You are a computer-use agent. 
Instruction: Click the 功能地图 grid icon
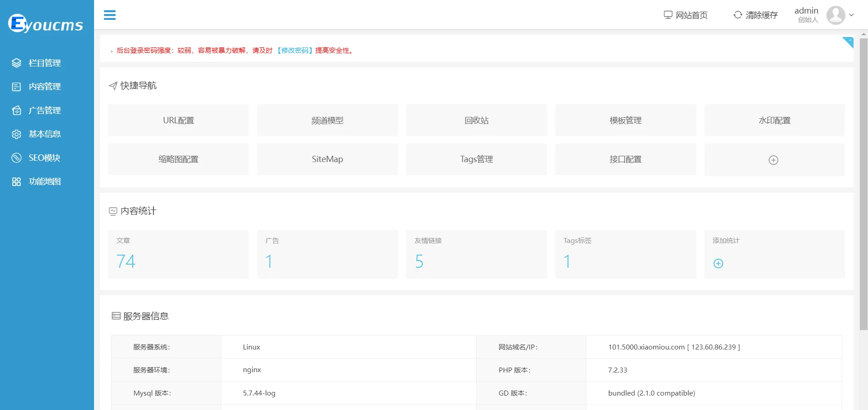16,182
